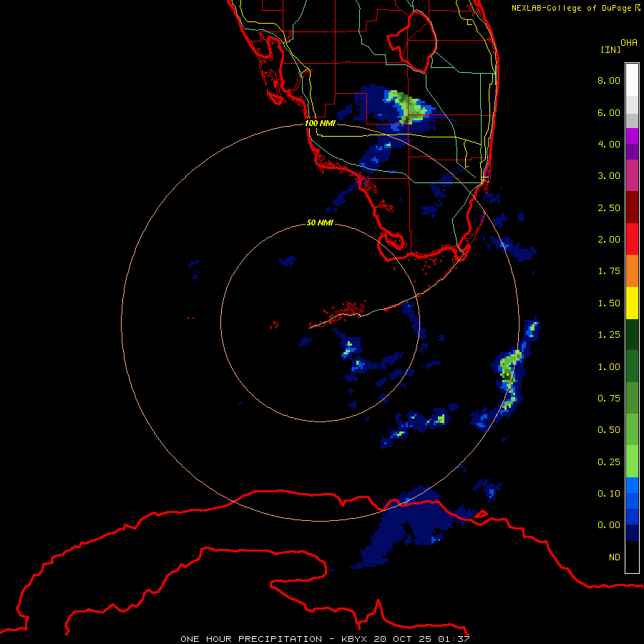Pick the bright red swatch above 2.00
This screenshot has height=644, width=644.
pyautogui.click(x=632, y=239)
